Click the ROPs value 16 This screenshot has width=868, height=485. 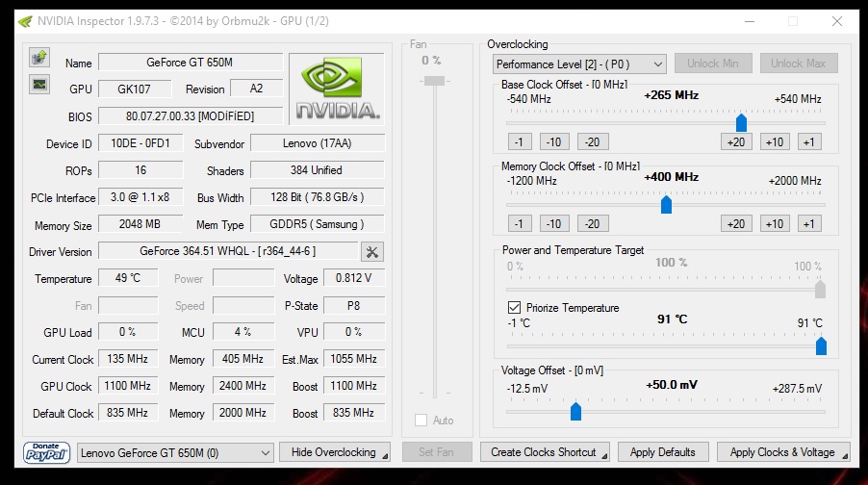coord(140,170)
